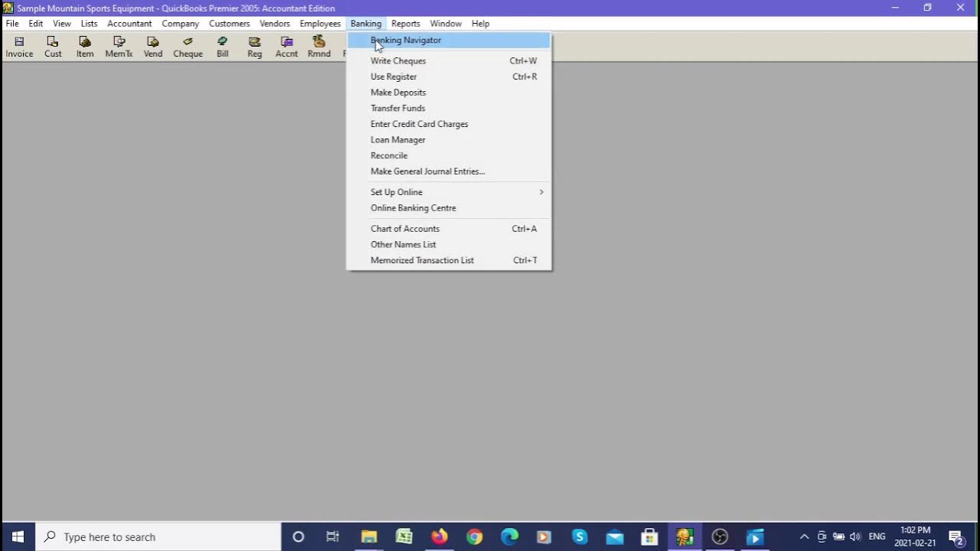Open OBS Studio from the taskbar
Viewport: 980px width, 551px height.
pyautogui.click(x=720, y=536)
